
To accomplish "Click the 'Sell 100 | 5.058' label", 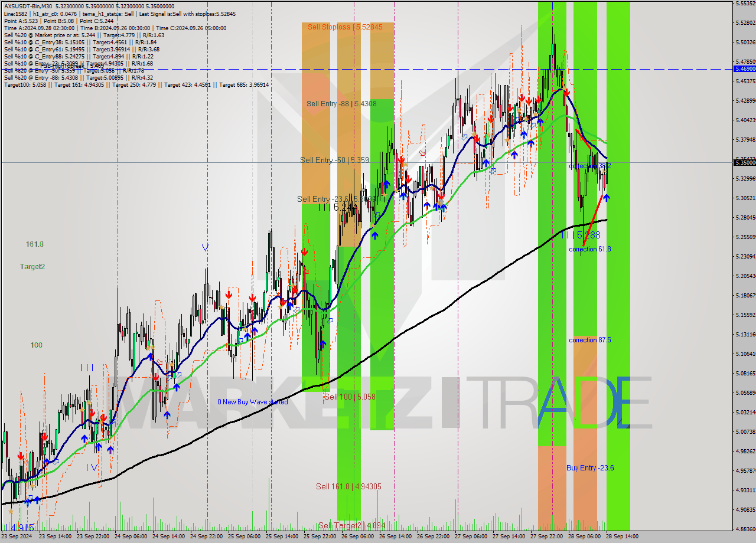I will click(350, 397).
